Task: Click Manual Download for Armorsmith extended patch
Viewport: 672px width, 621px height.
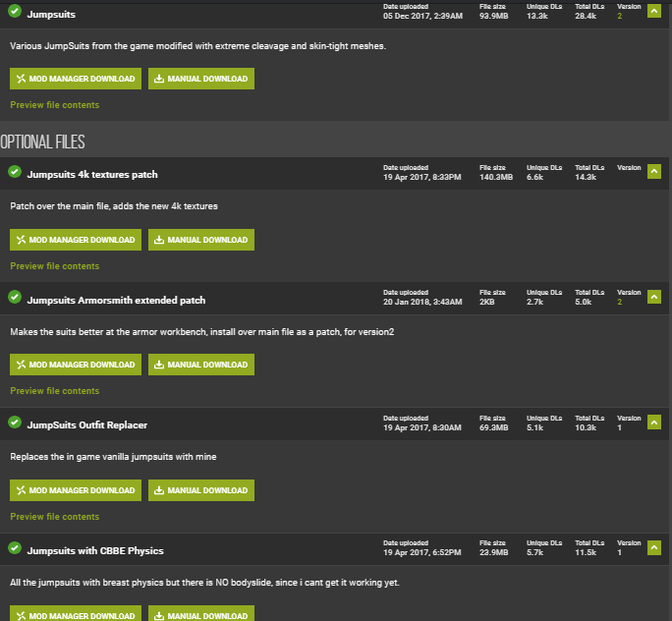Action: [201, 365]
